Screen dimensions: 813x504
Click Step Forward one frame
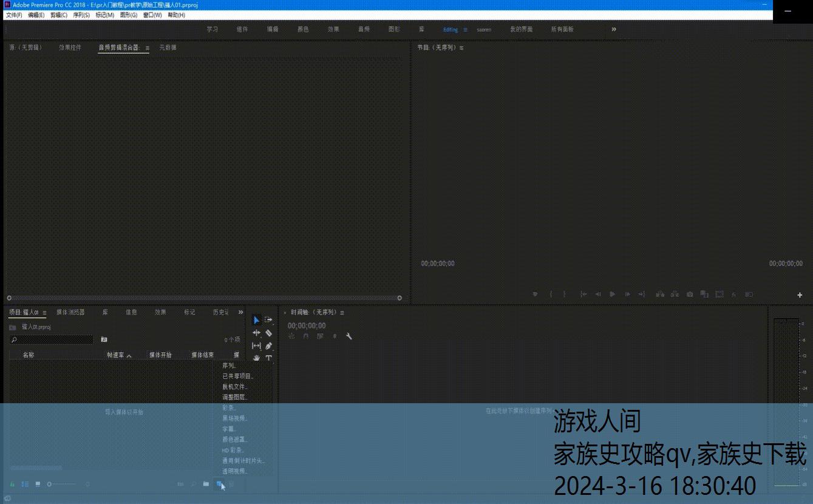click(x=628, y=294)
